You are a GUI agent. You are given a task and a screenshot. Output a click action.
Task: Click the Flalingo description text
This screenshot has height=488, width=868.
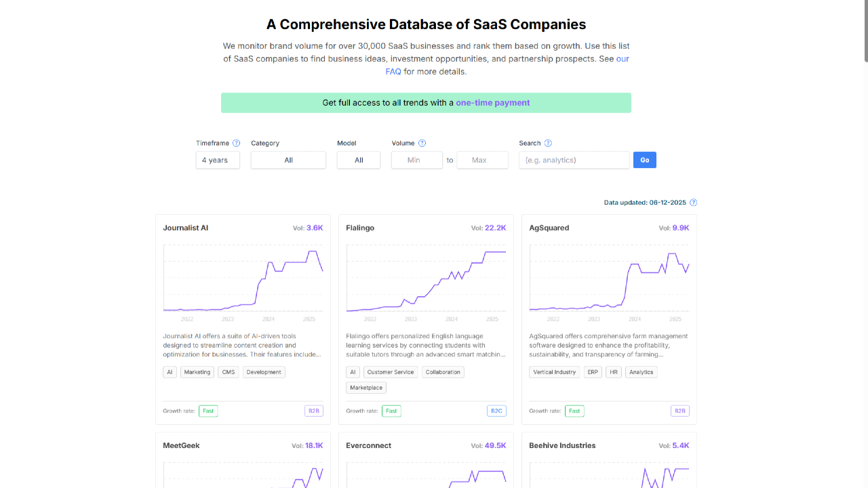[425, 345]
